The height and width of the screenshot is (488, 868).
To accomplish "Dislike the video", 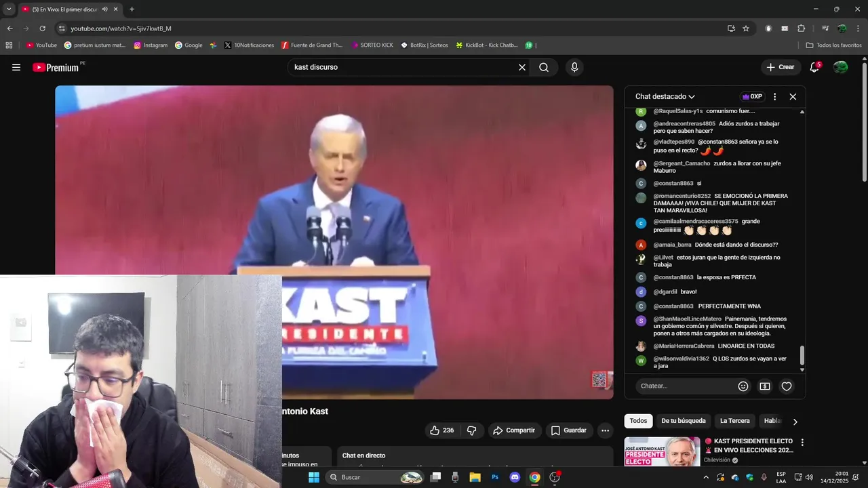I will click(x=472, y=430).
